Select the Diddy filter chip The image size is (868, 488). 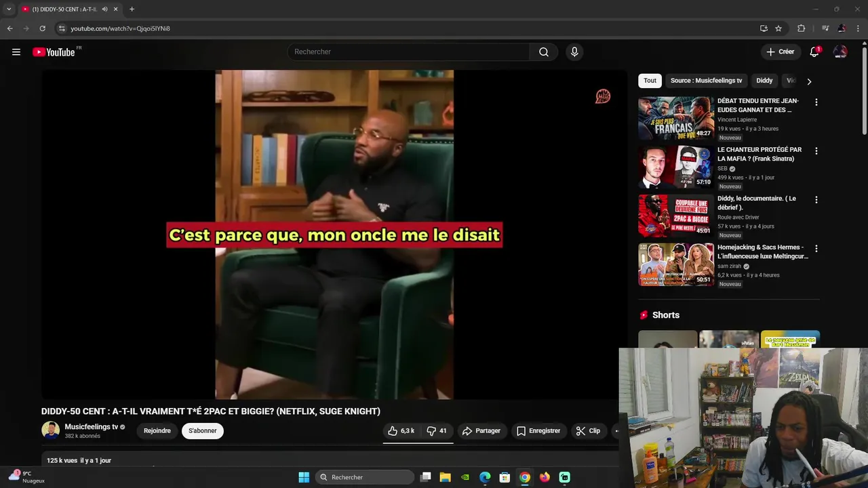pos(764,81)
